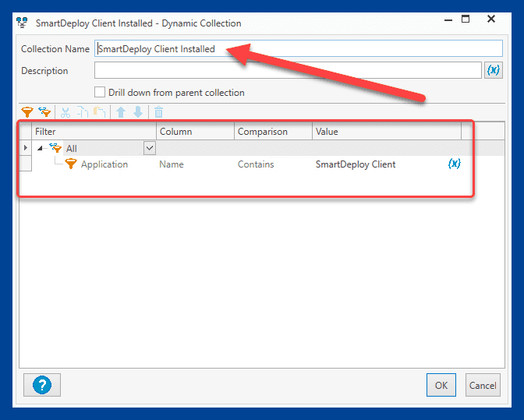This screenshot has width=524, height=420.
Task: Minimize the Dynamic Collection window
Action: (448, 20)
